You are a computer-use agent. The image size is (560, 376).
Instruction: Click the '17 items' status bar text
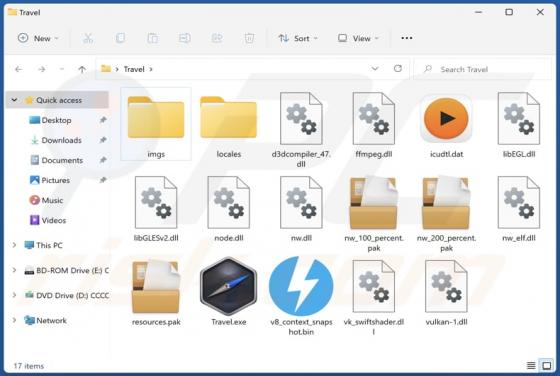tap(29, 366)
